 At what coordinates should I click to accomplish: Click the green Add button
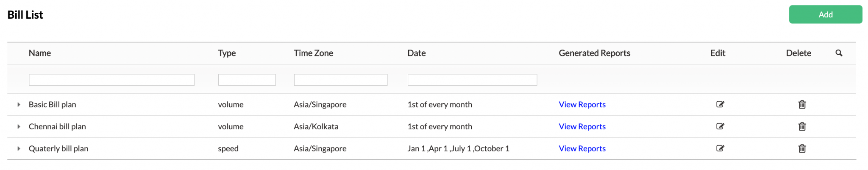click(x=826, y=14)
